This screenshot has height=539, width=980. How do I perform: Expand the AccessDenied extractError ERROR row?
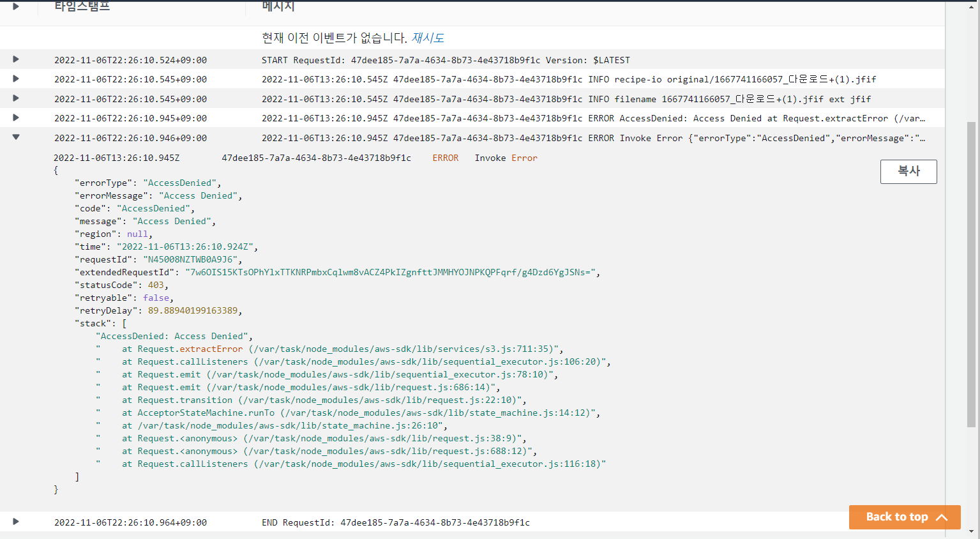(x=15, y=118)
